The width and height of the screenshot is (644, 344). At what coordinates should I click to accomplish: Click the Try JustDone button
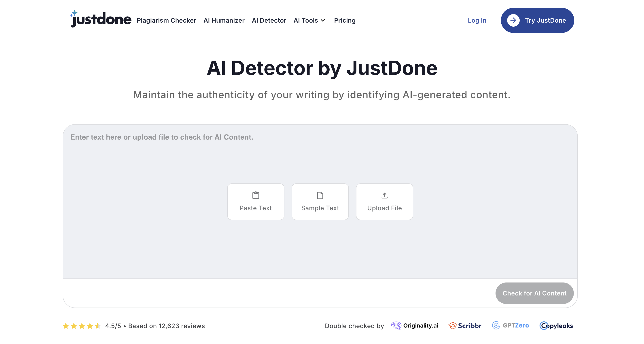pos(537,20)
